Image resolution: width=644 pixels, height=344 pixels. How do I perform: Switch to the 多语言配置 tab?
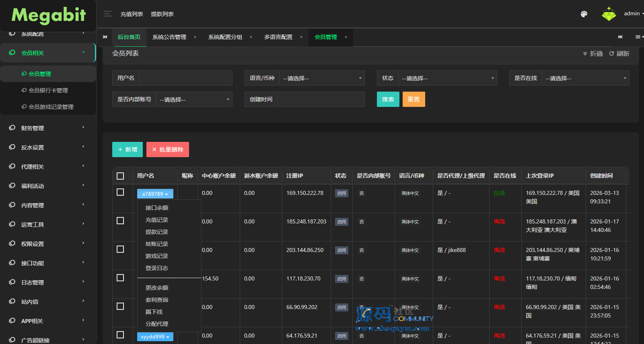[278, 37]
